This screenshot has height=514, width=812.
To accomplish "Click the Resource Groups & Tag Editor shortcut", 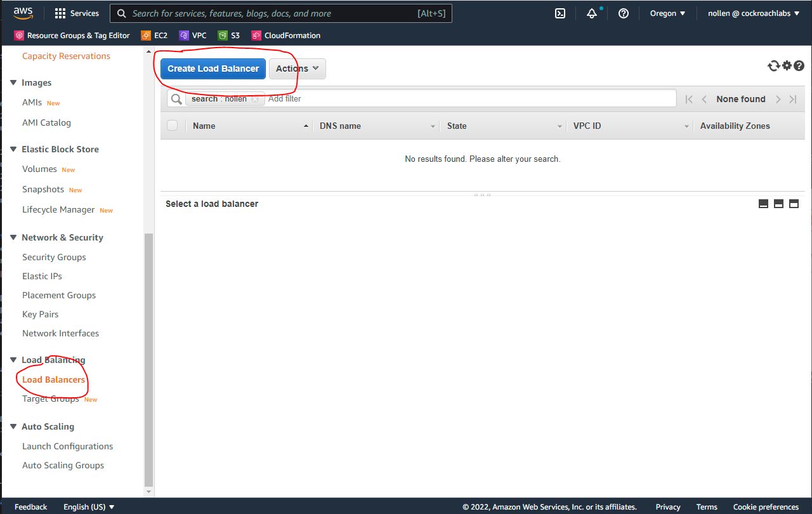I will point(72,36).
